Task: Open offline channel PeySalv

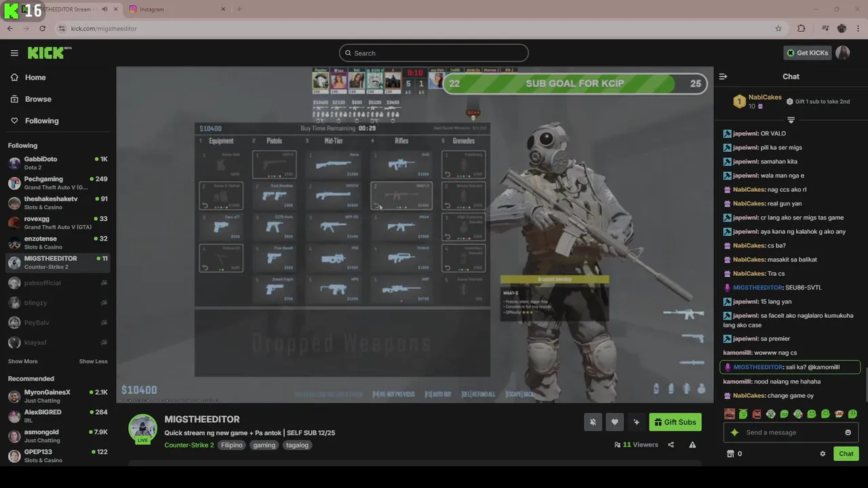Action: (x=58, y=323)
